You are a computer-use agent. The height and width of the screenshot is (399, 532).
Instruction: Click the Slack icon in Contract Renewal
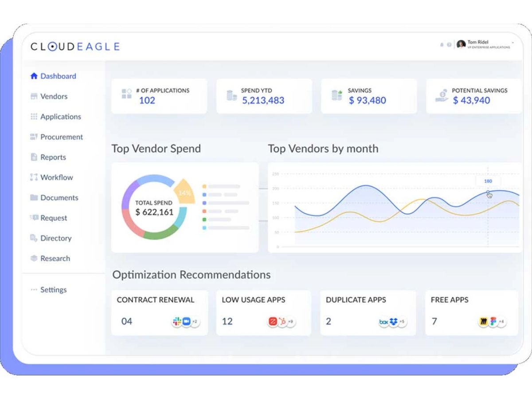[177, 322]
